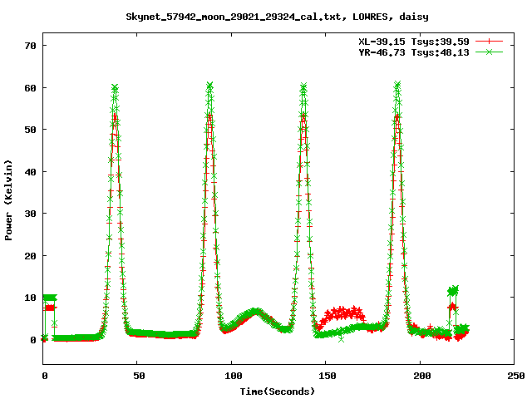Click the y-axis tick label 10
This screenshot has height=399, width=532.
point(30,298)
